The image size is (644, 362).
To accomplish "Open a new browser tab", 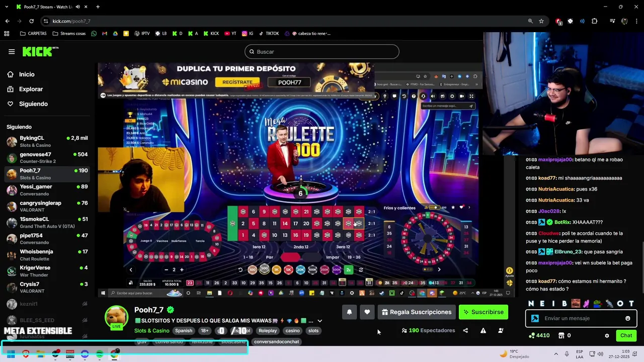I will (x=98, y=7).
